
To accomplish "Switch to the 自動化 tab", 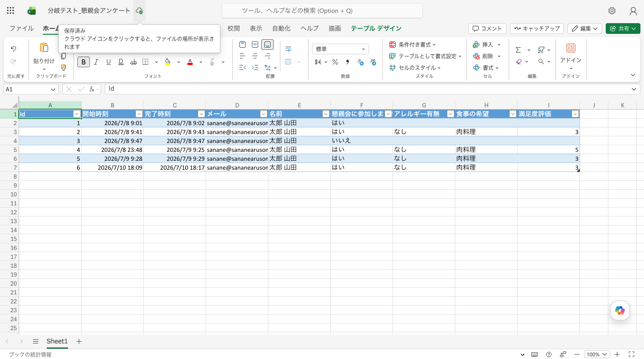I will coord(281,29).
